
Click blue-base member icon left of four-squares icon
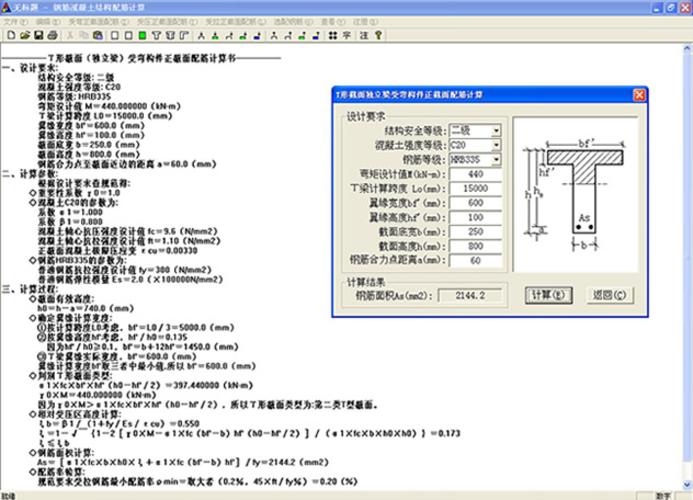(316, 35)
